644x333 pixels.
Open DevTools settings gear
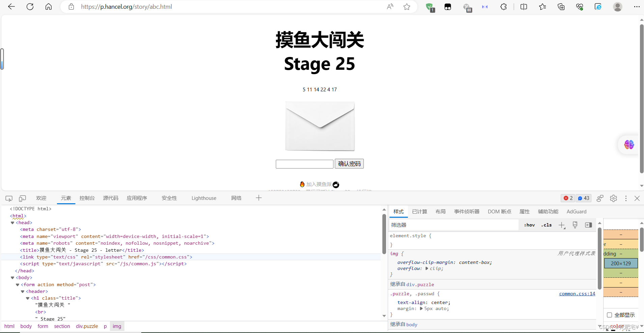(x=613, y=198)
